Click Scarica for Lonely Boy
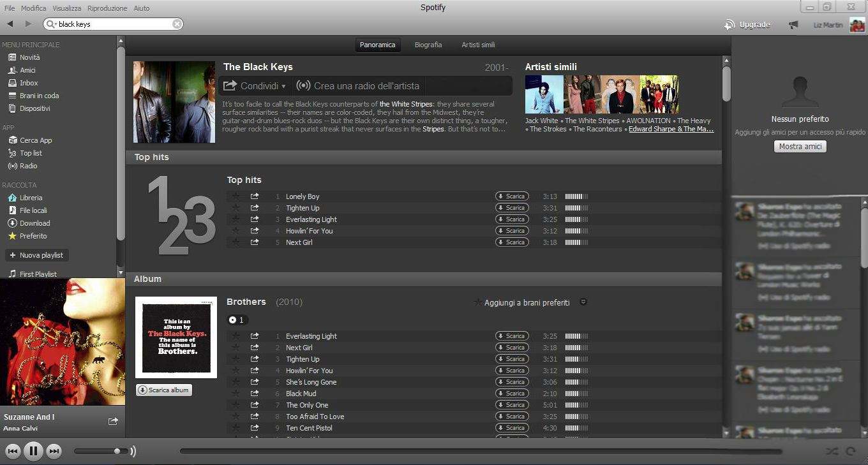Viewport: 868px width, 465px height. (512, 196)
